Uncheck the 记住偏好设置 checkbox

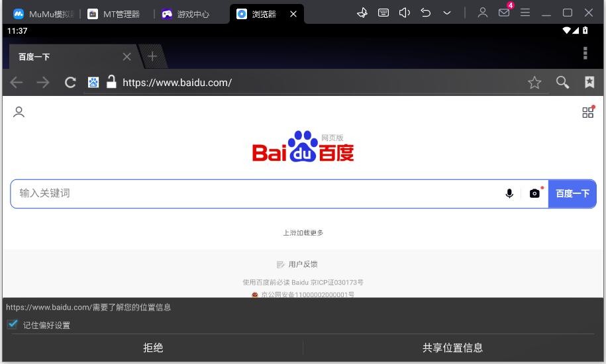13,324
